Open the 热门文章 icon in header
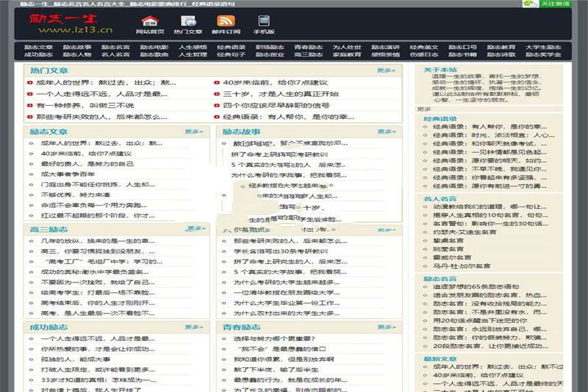The height and width of the screenshot is (392, 588). point(188,21)
